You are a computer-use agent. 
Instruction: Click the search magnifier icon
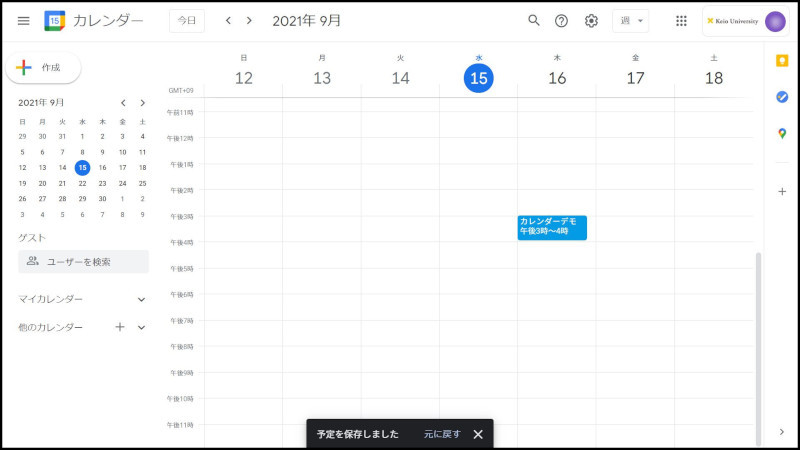click(x=534, y=21)
